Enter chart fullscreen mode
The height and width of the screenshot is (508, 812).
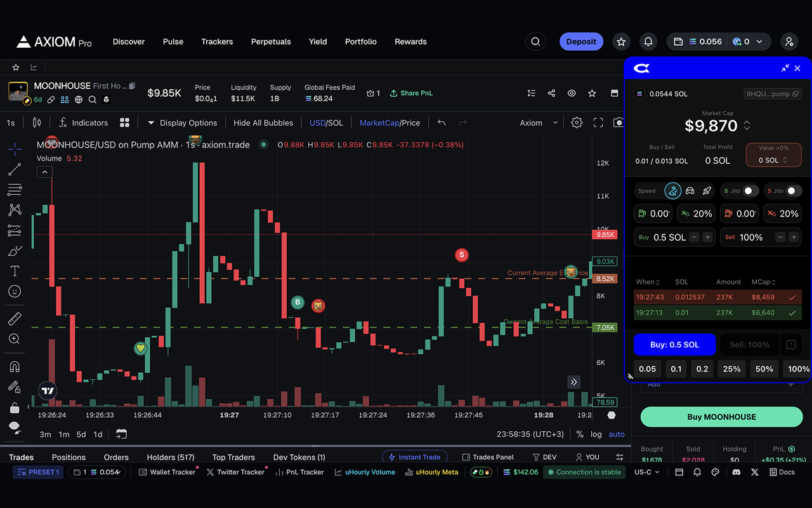click(598, 123)
